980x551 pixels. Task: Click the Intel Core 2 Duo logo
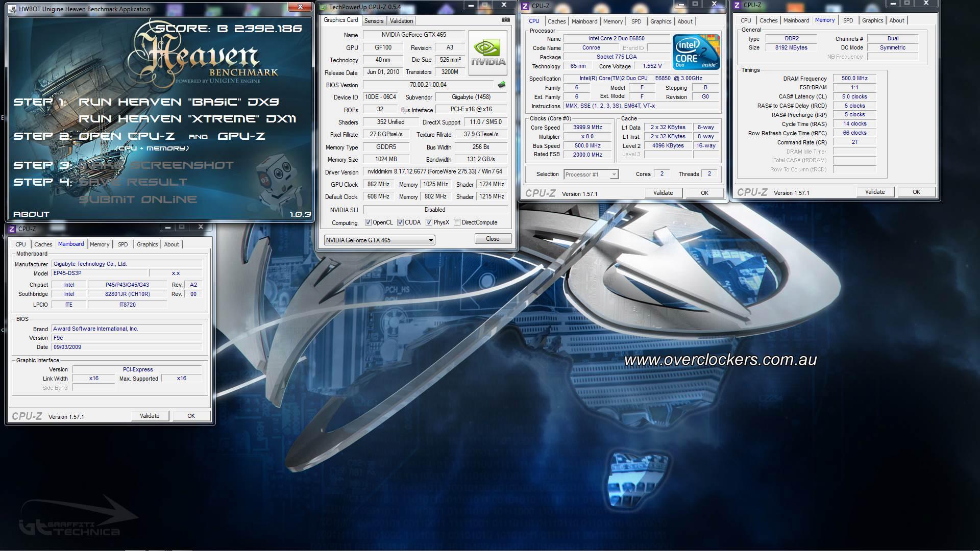point(696,52)
